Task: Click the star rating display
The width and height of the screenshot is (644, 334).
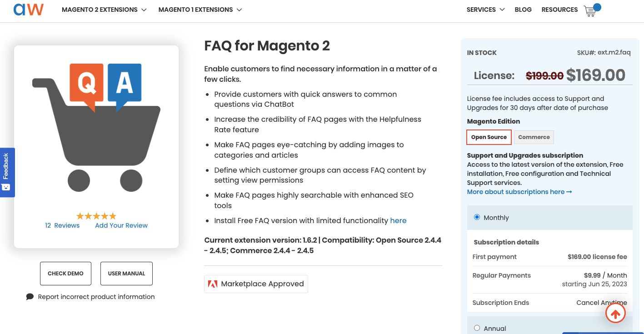Action: 96,216
